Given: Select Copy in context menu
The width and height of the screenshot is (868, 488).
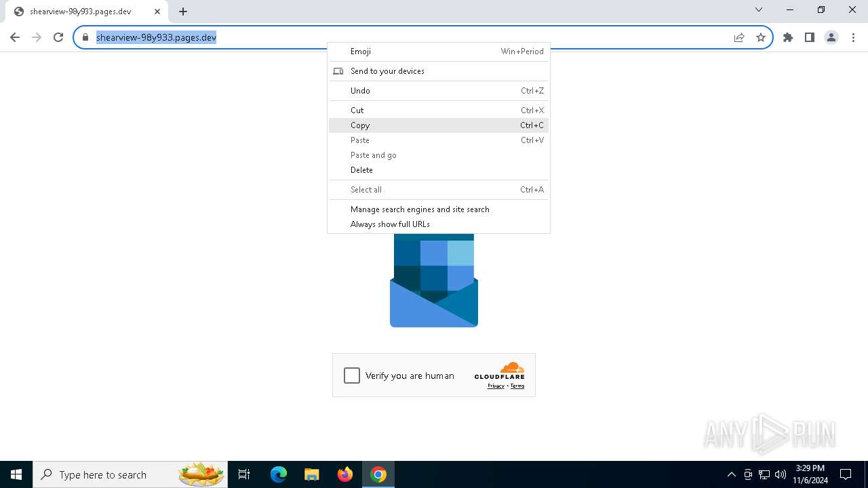Looking at the screenshot, I should pyautogui.click(x=439, y=125).
